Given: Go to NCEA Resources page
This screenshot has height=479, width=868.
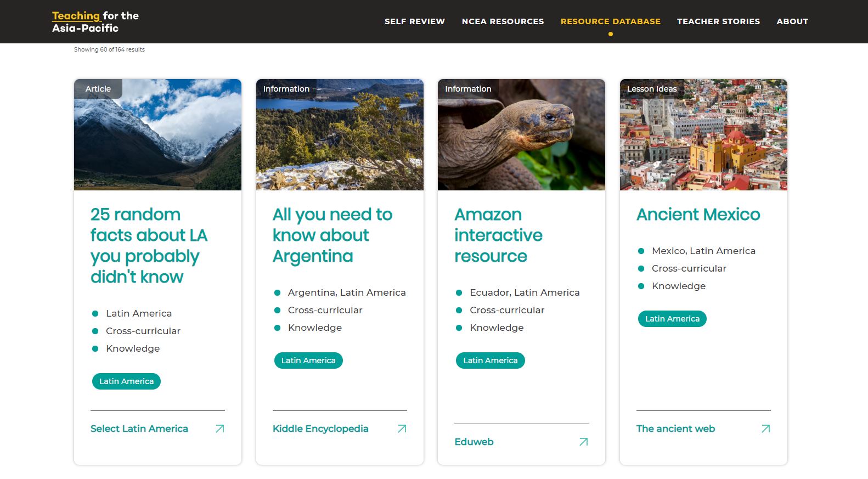Looking at the screenshot, I should [503, 21].
